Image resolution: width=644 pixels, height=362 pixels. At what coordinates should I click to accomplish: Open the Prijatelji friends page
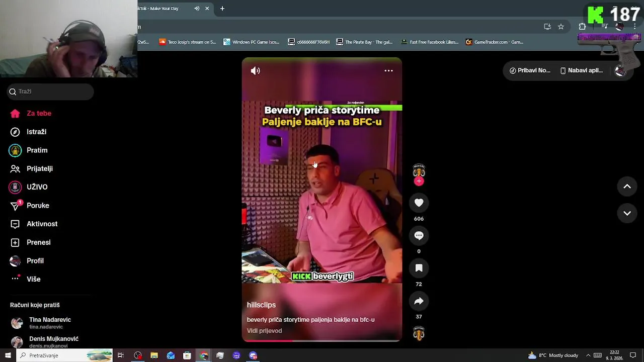coord(32,168)
